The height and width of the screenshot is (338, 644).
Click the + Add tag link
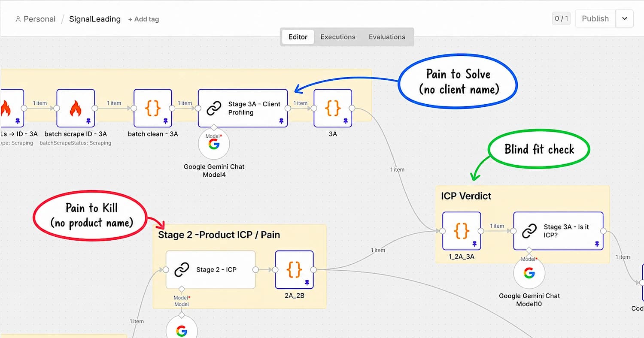coord(143,19)
